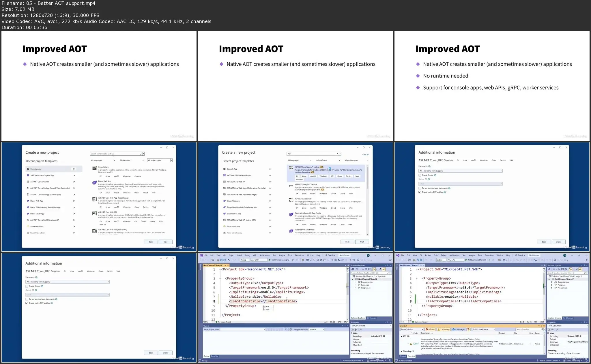
Task: Click Save icon in Output-window Visual Studio frame
Action: [221, 260]
